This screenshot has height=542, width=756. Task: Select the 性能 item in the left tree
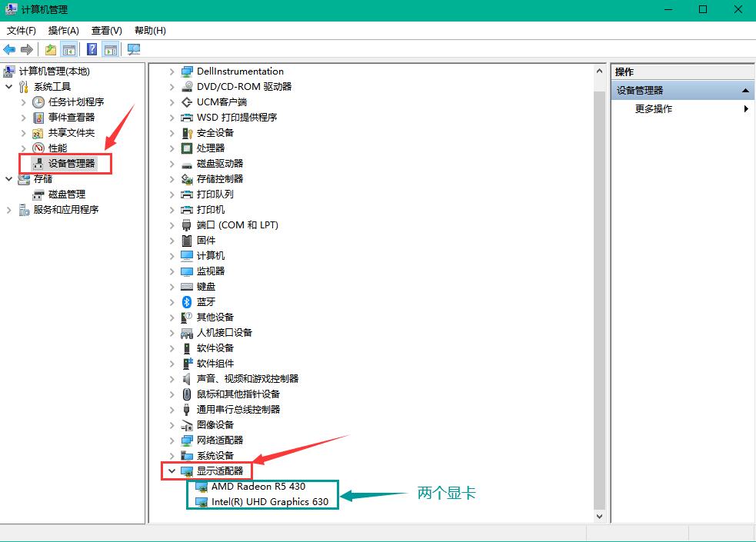point(58,148)
